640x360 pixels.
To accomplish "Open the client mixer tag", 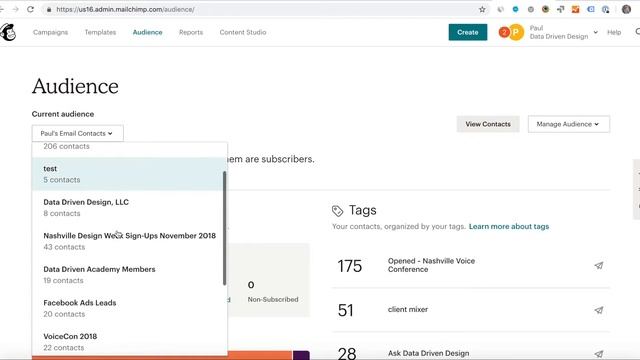I will (x=408, y=310).
